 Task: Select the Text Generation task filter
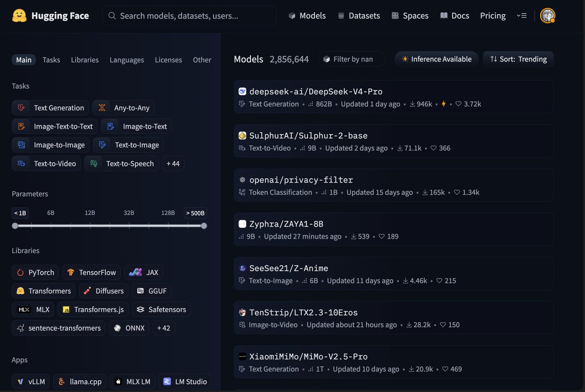point(51,108)
